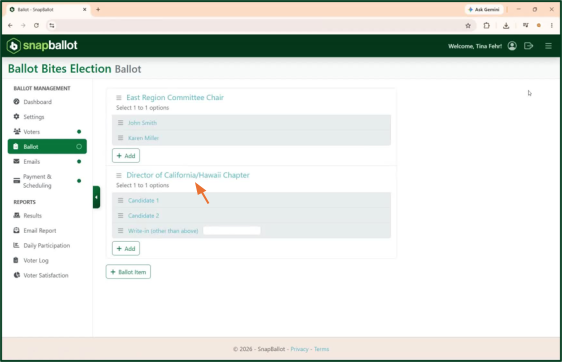Open the Privacy link in footer
The image size is (562, 362).
299,349
